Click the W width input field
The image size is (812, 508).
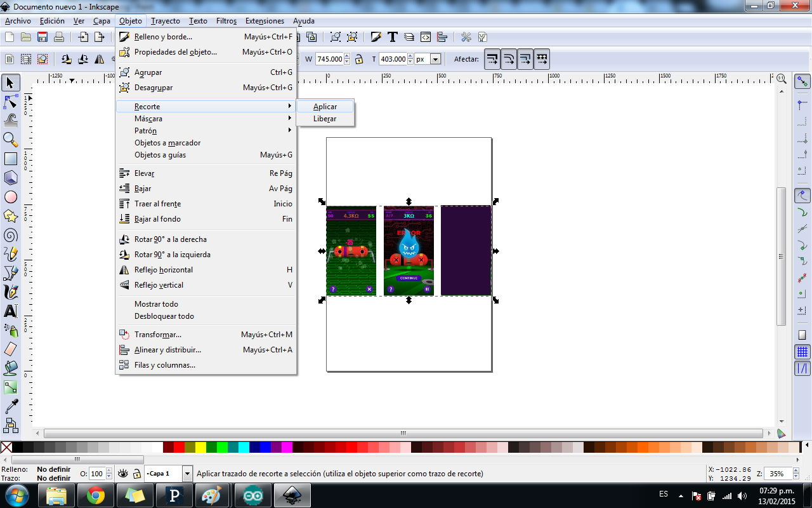330,59
